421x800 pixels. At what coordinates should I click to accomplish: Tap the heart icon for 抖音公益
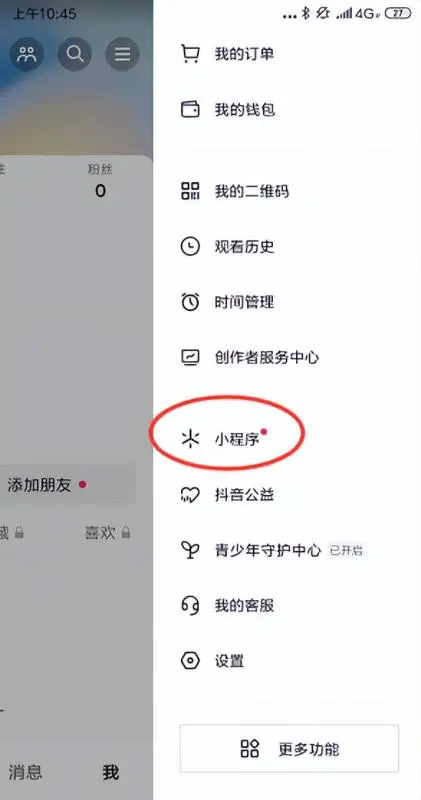click(x=190, y=494)
